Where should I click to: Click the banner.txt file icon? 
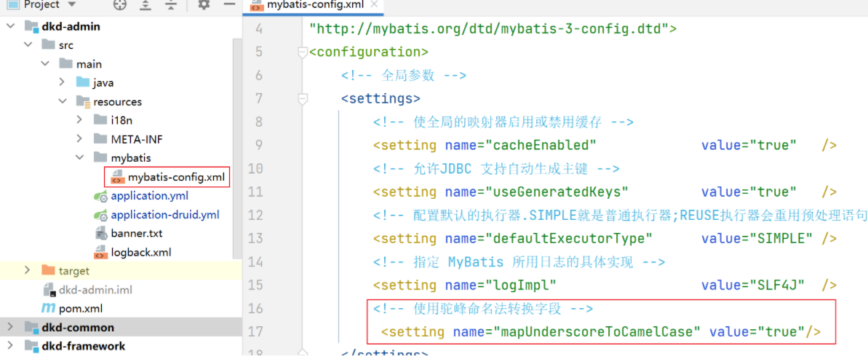pos(100,233)
